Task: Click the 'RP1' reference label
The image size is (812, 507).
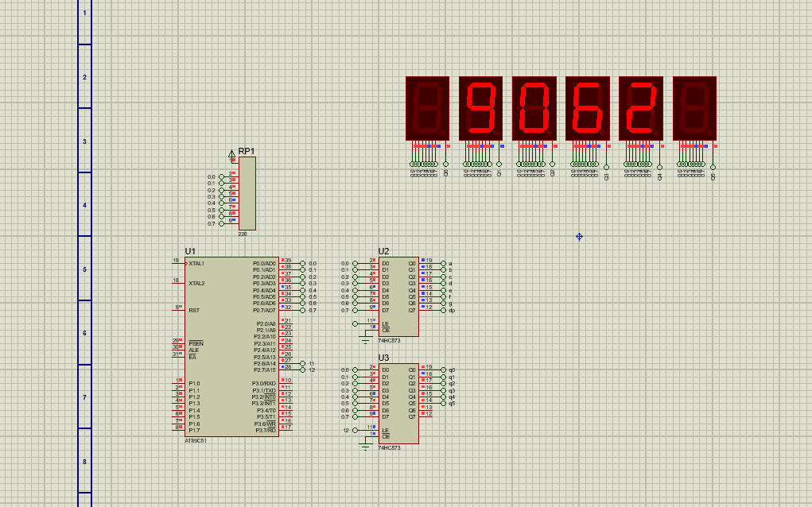Action: tap(247, 151)
